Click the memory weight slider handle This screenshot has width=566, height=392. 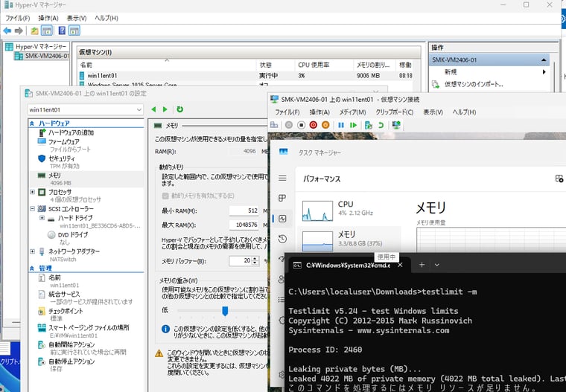tap(225, 311)
